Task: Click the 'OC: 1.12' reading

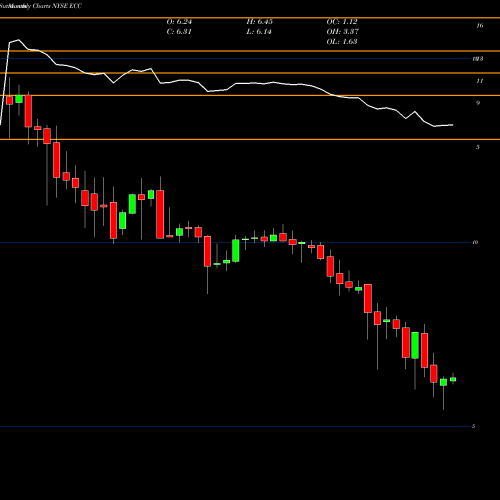Action: click(x=342, y=22)
